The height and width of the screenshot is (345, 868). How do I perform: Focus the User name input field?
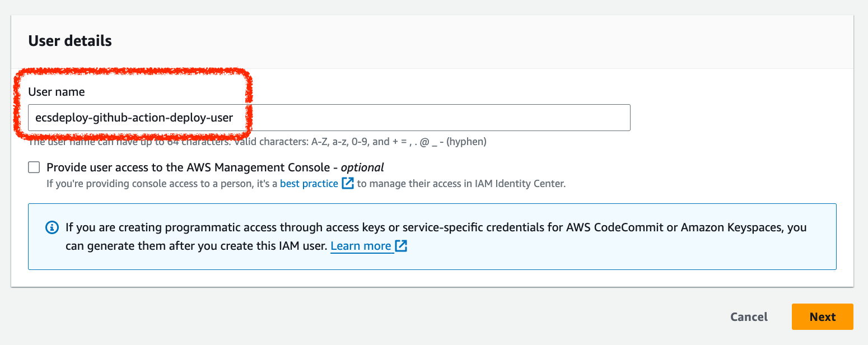(329, 118)
